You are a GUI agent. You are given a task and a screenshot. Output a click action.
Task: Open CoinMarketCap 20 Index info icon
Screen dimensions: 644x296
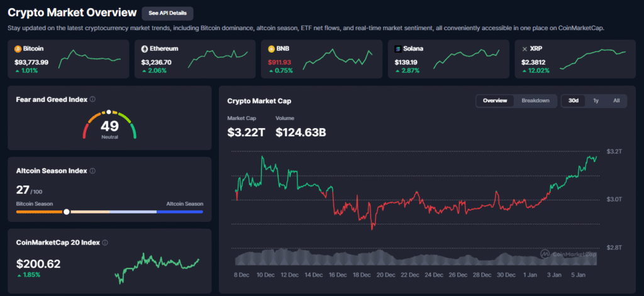(105, 242)
